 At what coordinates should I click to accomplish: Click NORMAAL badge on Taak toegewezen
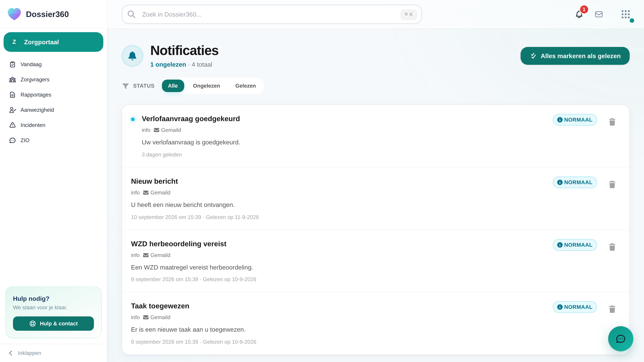click(575, 307)
